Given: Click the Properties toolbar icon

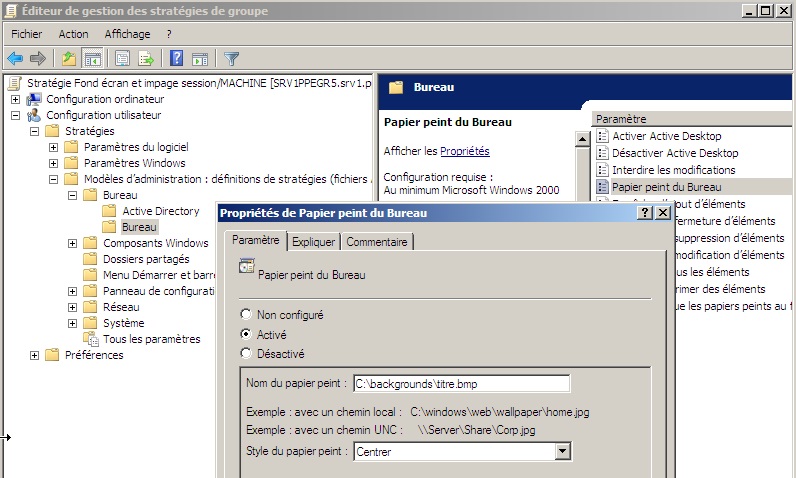Looking at the screenshot, I should click(x=122, y=58).
